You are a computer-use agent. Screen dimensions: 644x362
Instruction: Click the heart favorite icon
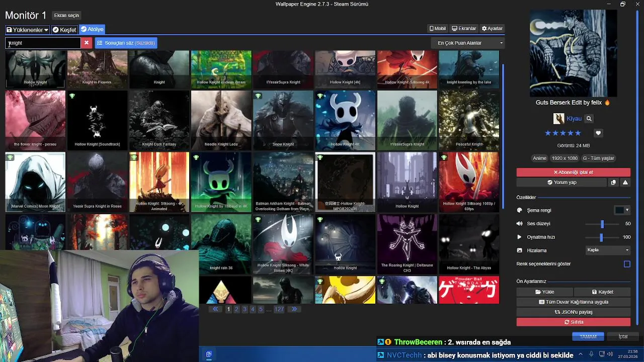click(598, 133)
